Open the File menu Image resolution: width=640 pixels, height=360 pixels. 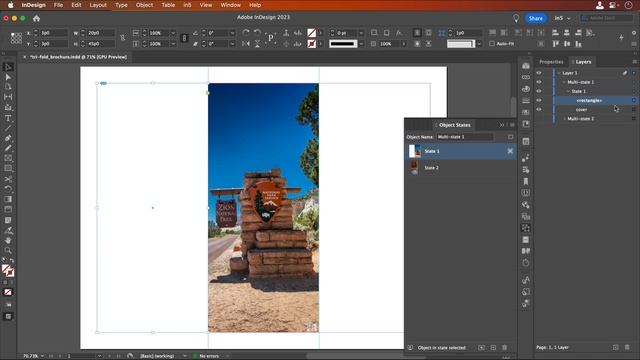58,5
